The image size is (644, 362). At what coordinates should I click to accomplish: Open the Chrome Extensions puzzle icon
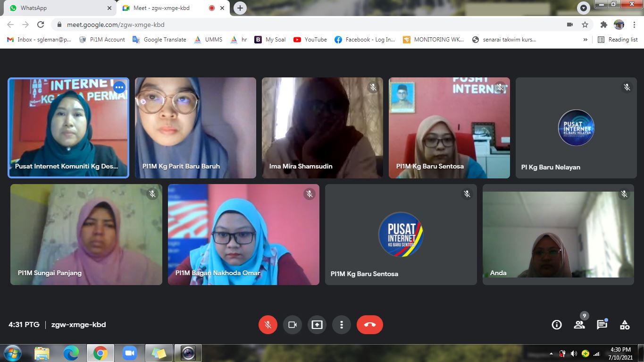coord(603,25)
